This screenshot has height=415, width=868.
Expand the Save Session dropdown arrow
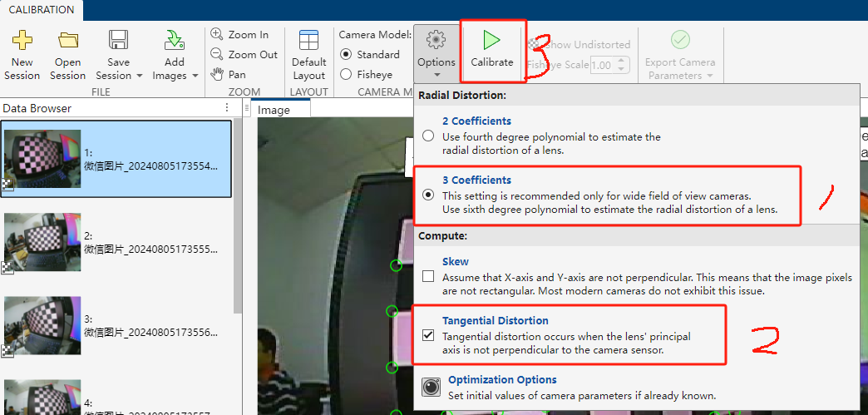tap(140, 76)
